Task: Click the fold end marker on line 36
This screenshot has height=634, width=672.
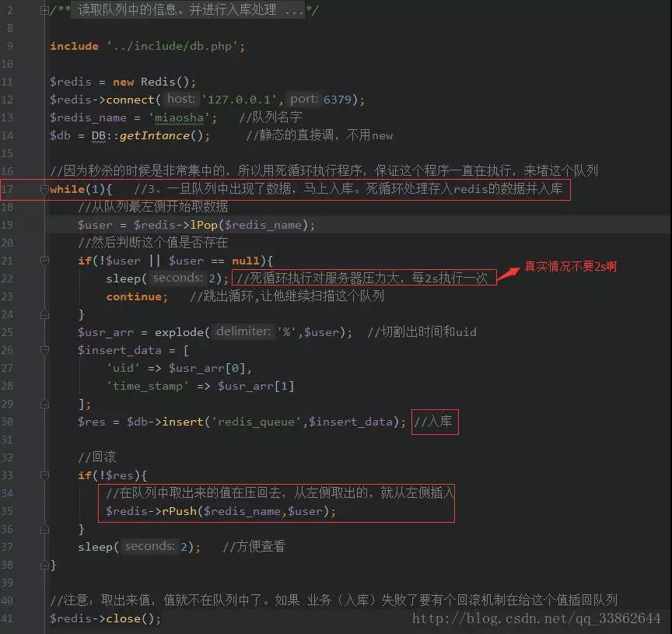Action: click(x=44, y=530)
